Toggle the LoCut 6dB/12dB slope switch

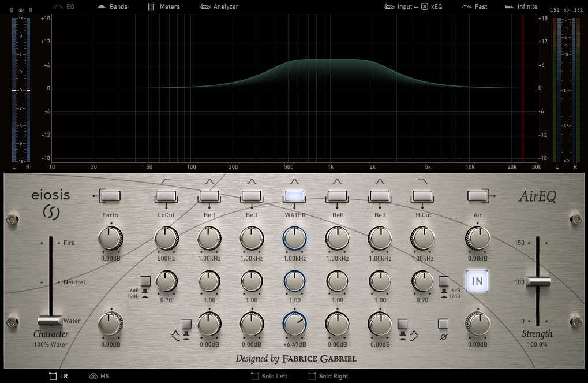point(145,281)
